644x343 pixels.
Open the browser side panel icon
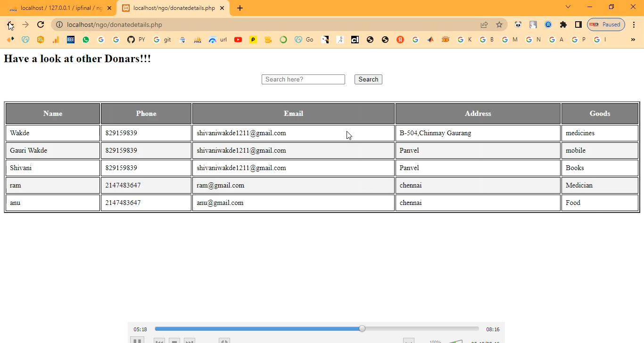(578, 24)
